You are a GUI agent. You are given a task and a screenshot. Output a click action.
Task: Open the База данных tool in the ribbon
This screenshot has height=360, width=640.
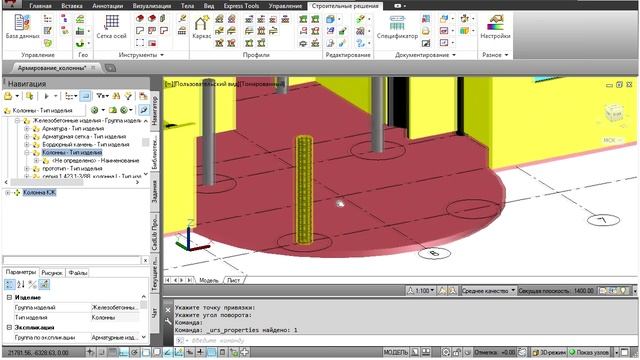pyautogui.click(x=22, y=27)
